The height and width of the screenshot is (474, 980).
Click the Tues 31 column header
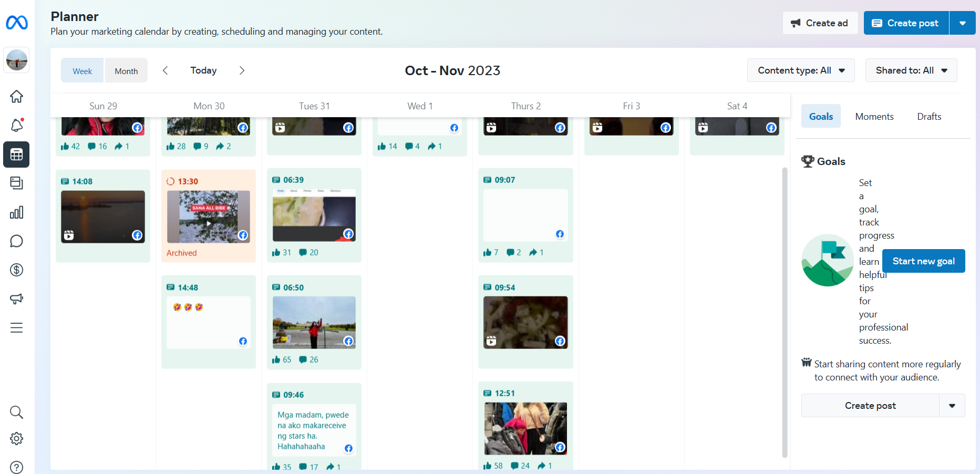pos(314,106)
